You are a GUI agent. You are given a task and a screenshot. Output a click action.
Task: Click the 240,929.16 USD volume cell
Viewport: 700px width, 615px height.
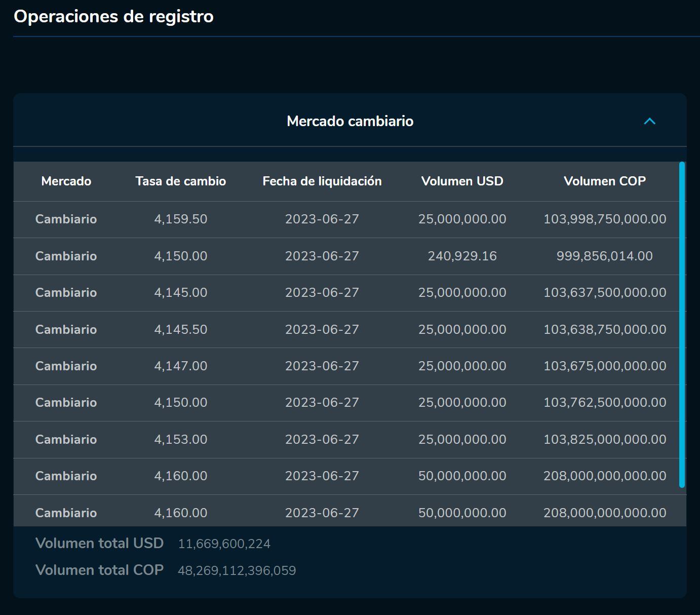tap(462, 256)
